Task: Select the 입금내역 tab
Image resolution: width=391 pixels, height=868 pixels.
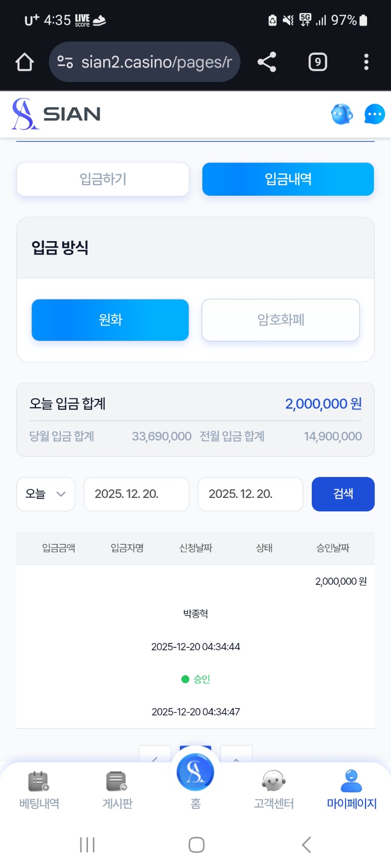Action: point(288,179)
